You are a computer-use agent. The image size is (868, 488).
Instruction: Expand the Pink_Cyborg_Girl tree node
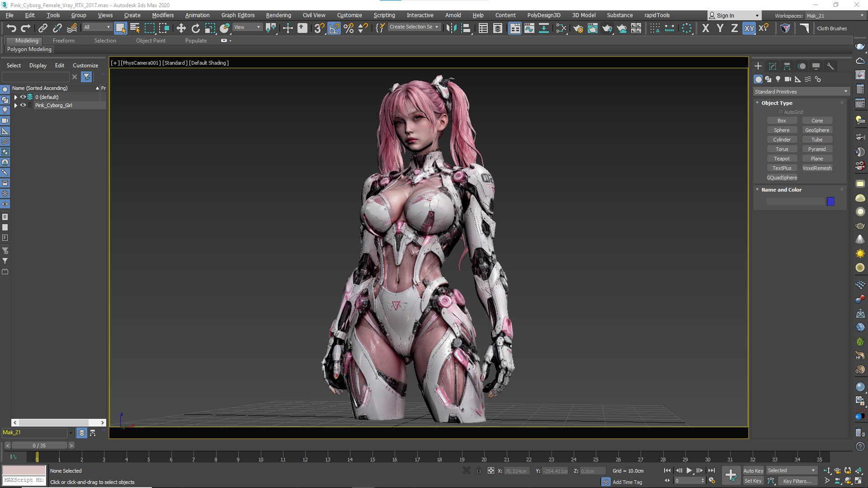coord(16,105)
